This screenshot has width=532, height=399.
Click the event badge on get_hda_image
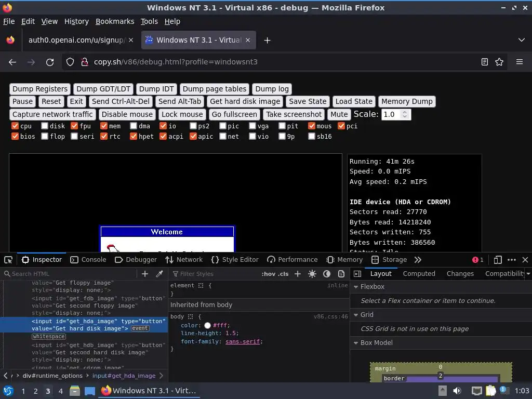click(140, 328)
